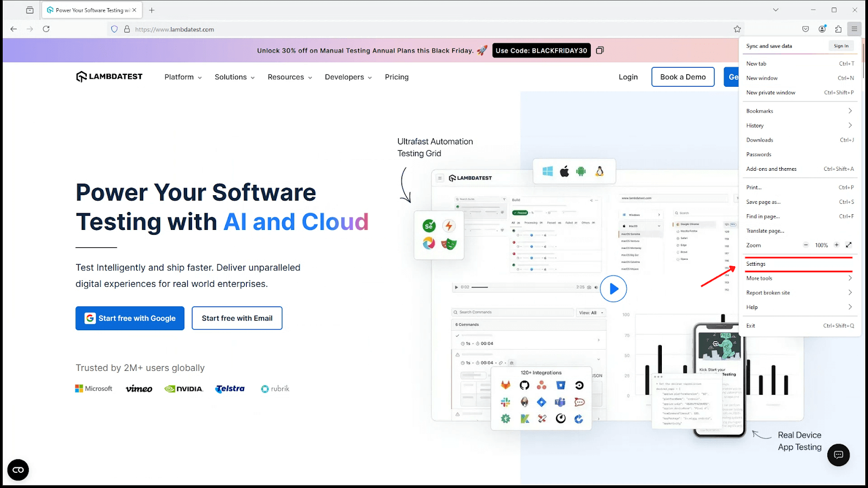868x488 pixels.
Task: Choose Exit from the menu
Action: pyautogui.click(x=800, y=326)
